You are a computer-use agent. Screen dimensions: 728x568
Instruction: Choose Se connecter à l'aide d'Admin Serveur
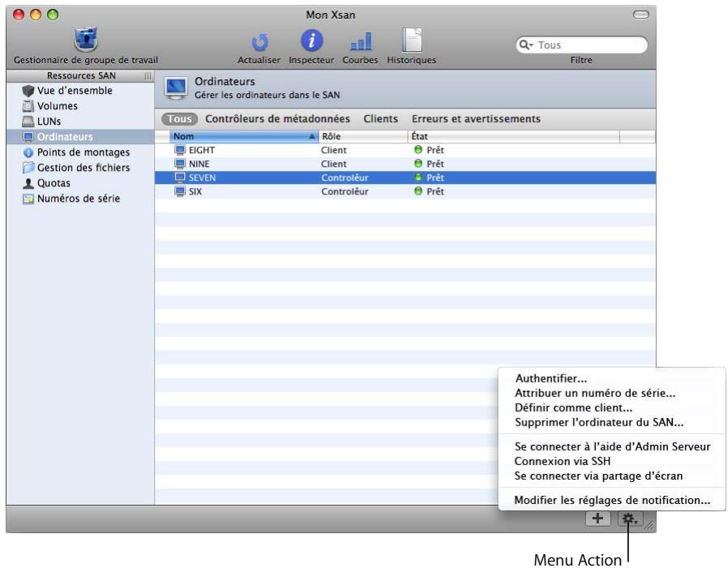tap(612, 446)
